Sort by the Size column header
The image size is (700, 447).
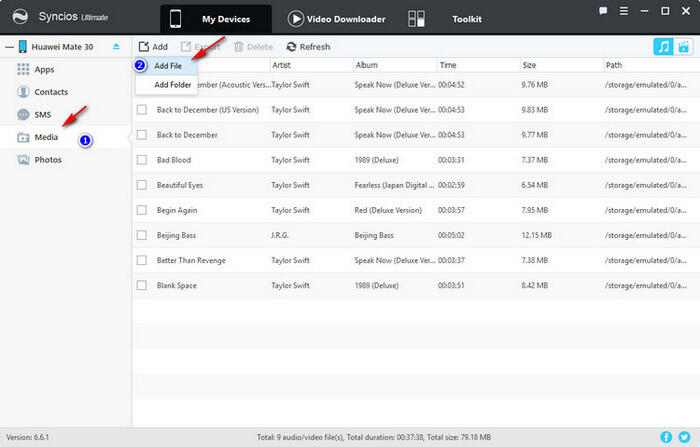529,65
